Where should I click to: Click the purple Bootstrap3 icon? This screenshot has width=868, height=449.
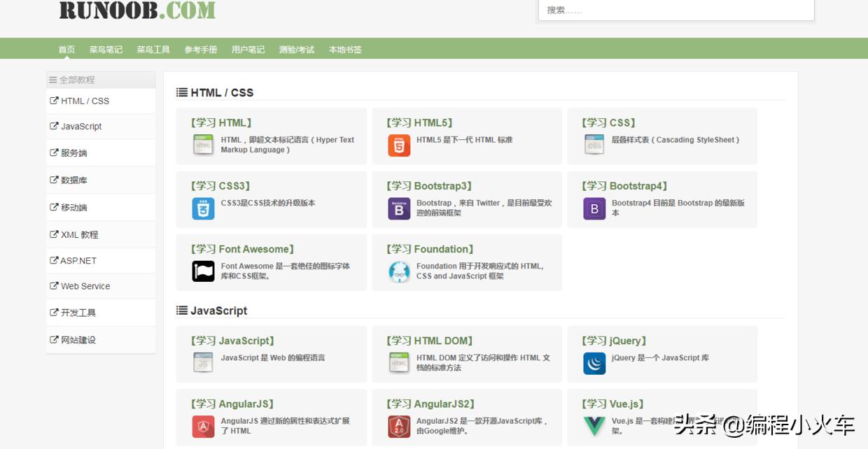pos(399,208)
